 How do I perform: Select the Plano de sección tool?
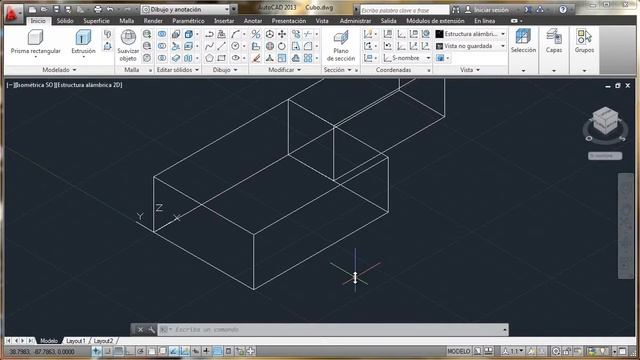click(x=341, y=45)
